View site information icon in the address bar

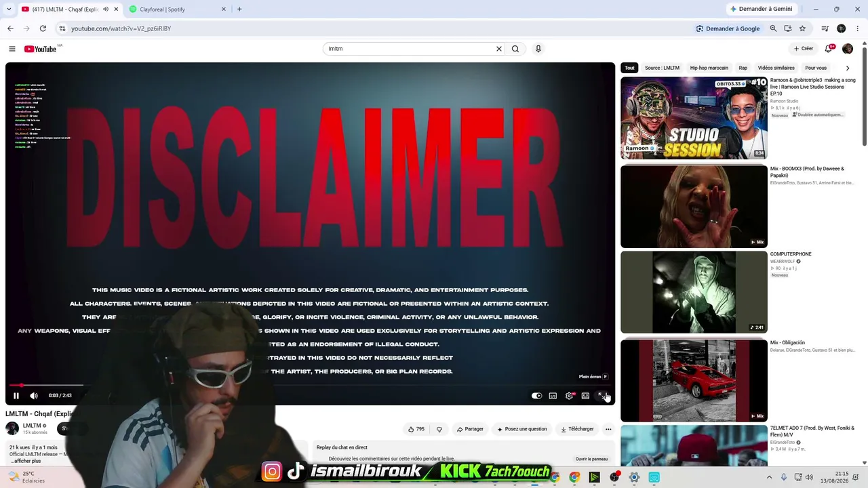tap(62, 28)
